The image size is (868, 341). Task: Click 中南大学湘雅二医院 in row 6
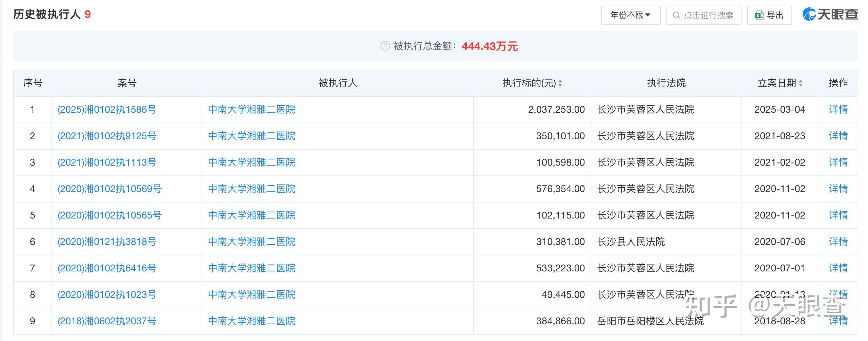(x=252, y=242)
